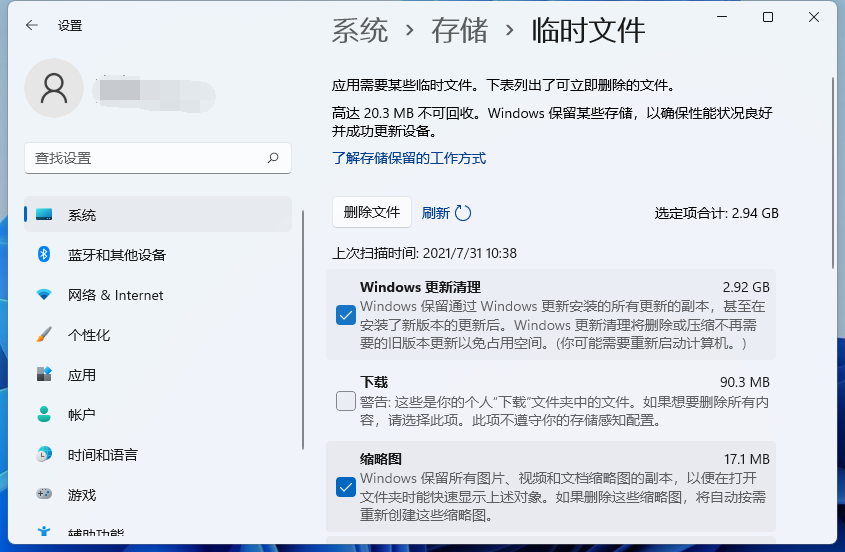Click the 时间和语言 globe clock icon
The height and width of the screenshot is (552, 845).
point(44,455)
